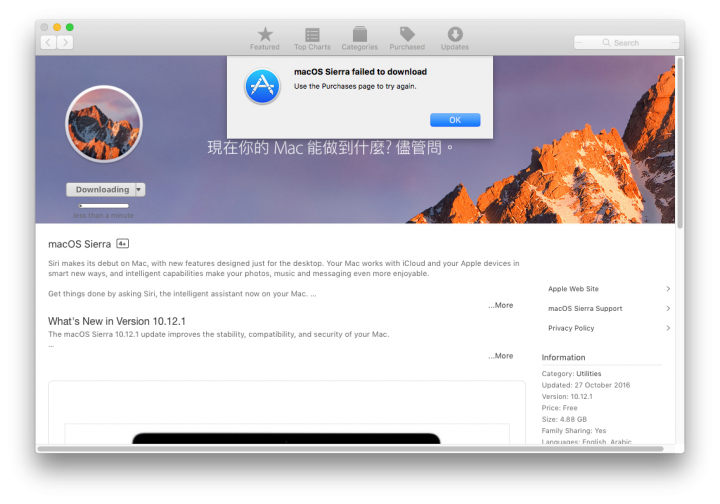720x504 pixels.
Task: Open macOS Sierra Support link
Action: pyautogui.click(x=585, y=308)
